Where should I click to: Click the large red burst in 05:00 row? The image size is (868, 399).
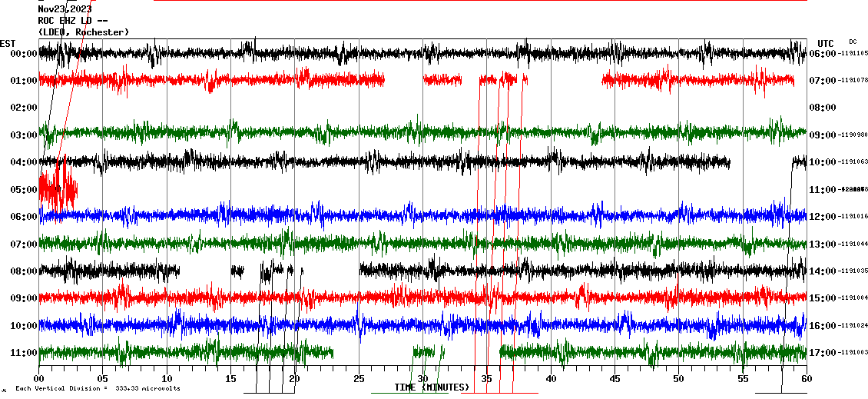coord(57,190)
